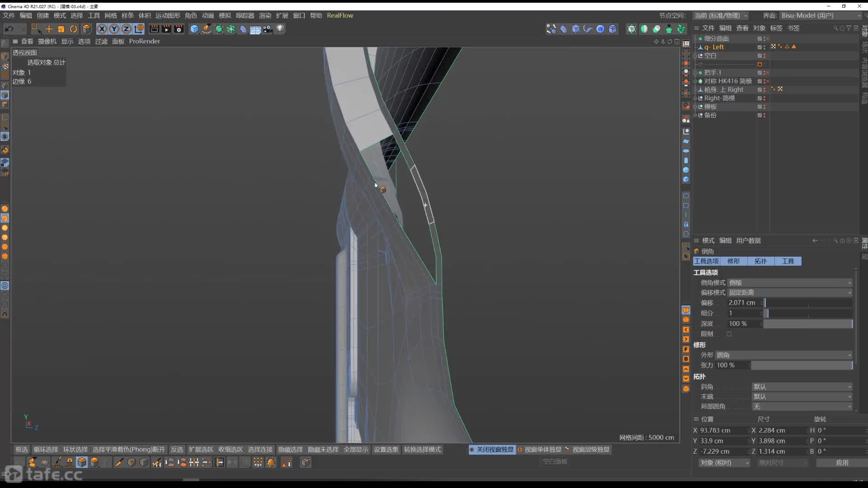Click the 环状选择 button
Image resolution: width=868 pixels, height=488 pixels.
[75, 450]
